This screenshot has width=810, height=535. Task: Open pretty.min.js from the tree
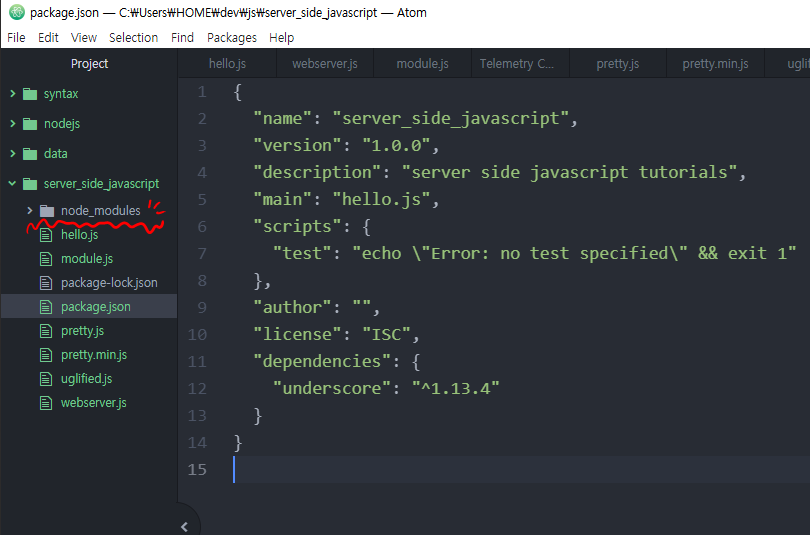tap(94, 355)
